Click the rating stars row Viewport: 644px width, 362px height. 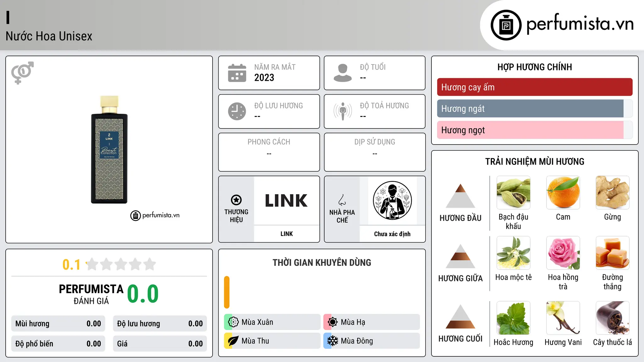click(x=121, y=264)
